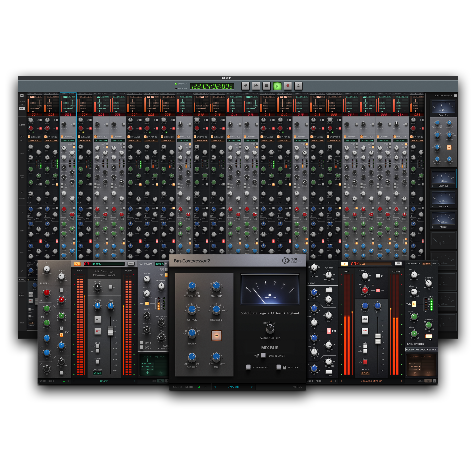
Task: Open the DNA Mix preset menu in Bus Compressor 2
Action: pyautogui.click(x=233, y=387)
